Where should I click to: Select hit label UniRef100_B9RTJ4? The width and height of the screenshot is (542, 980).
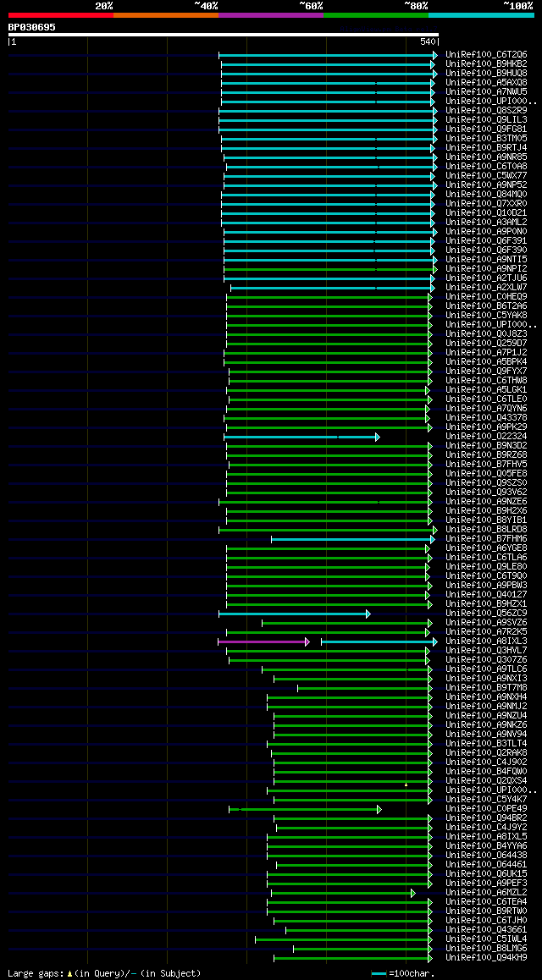click(486, 147)
